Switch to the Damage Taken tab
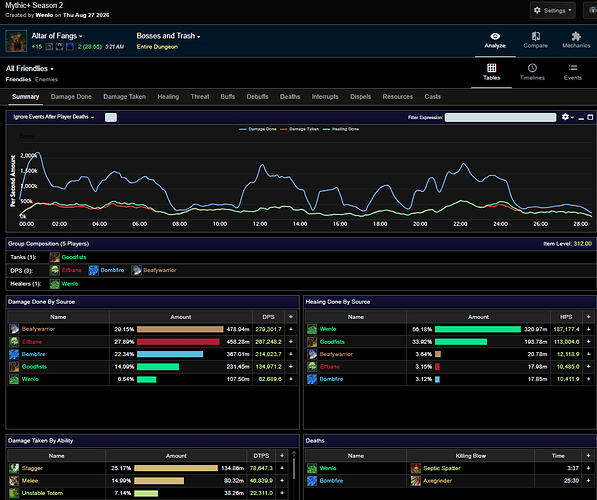 (125, 97)
